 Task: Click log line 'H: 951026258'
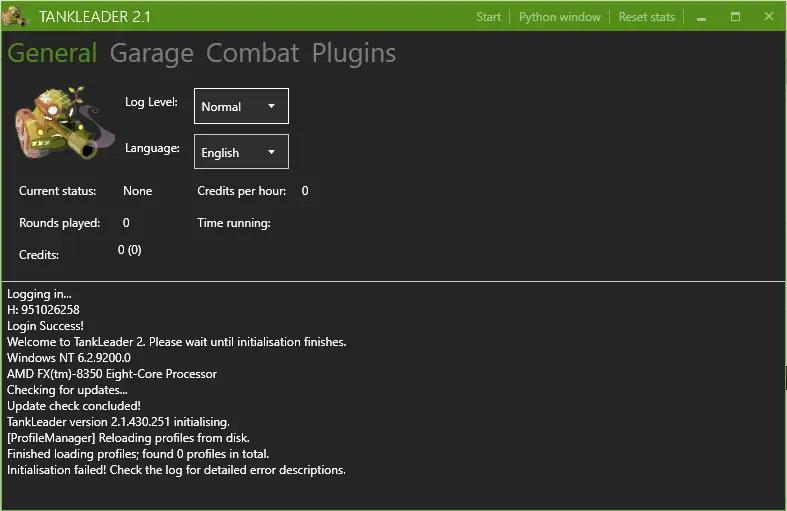(x=43, y=310)
